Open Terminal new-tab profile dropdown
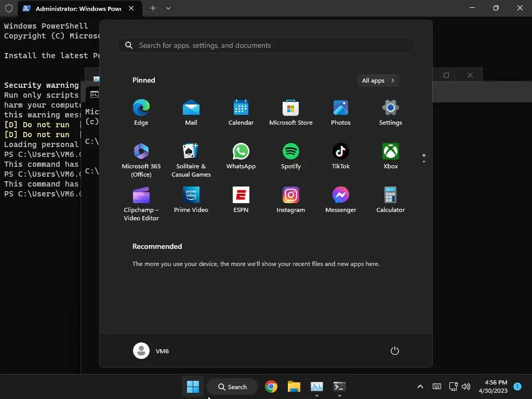Image resolution: width=532 pixels, height=399 pixels. pos(168,8)
